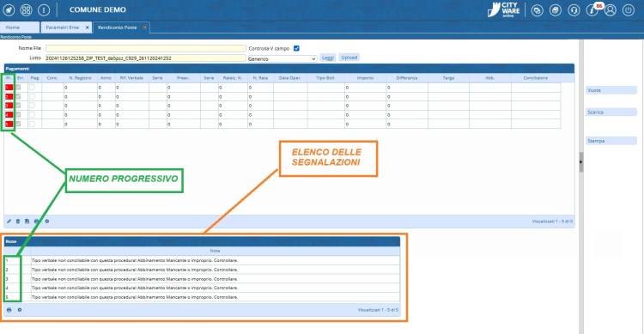Toggle the Controlla V campo checkbox
This screenshot has width=644, height=334.
click(x=296, y=48)
